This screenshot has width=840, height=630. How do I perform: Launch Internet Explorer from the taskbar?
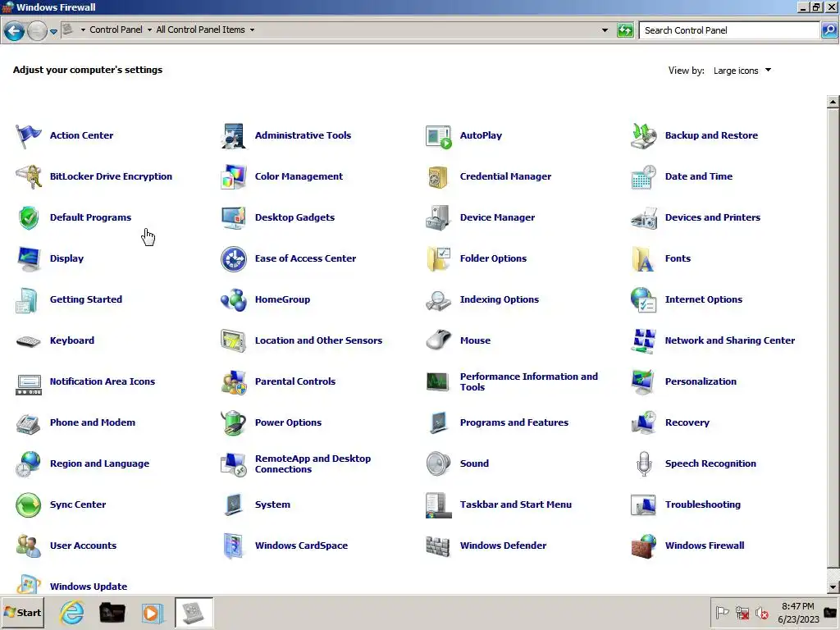72,612
